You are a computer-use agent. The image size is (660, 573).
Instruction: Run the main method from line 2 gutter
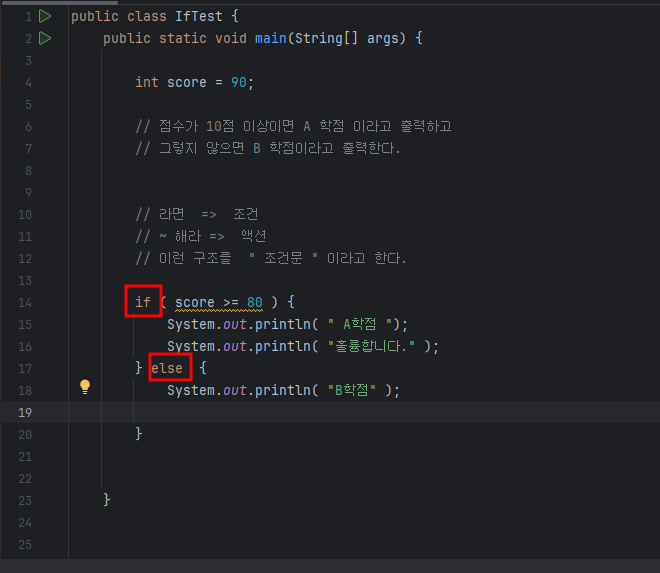pos(45,38)
